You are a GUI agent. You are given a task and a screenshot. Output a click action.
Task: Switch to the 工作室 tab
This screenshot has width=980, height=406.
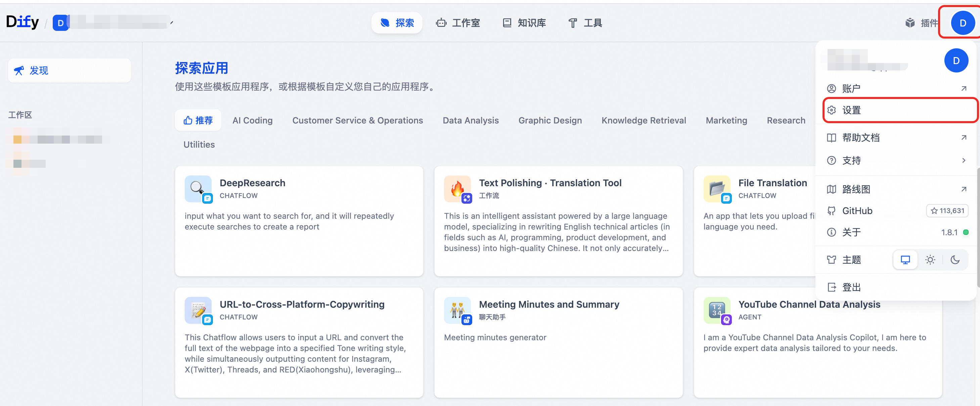tap(458, 23)
